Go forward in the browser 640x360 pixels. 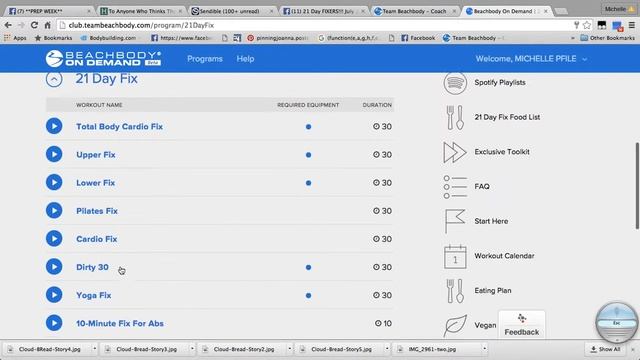(21, 25)
